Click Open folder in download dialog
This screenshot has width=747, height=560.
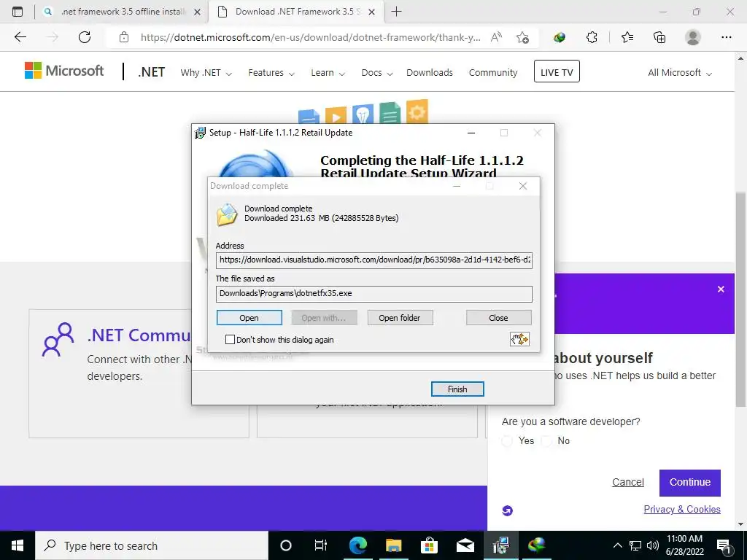[400, 318]
